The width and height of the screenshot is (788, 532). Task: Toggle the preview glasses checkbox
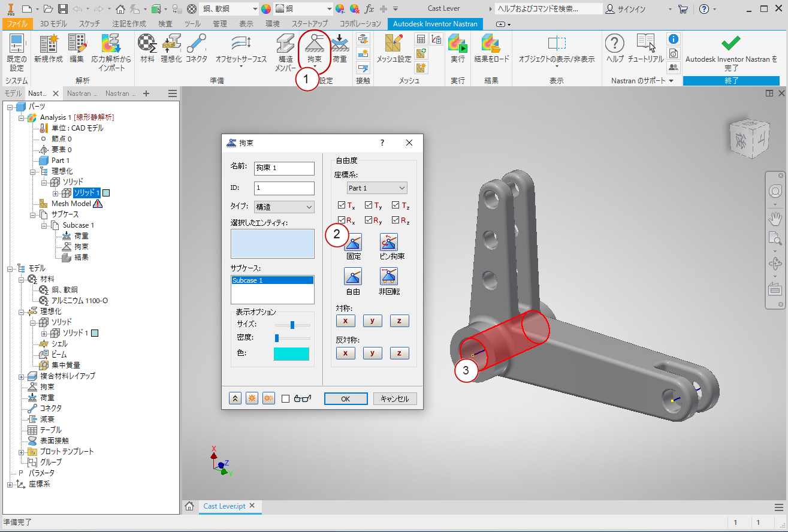click(286, 399)
